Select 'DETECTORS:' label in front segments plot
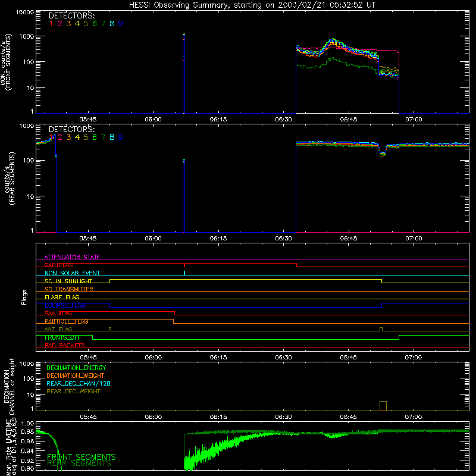This screenshot has height=476, width=476. point(71,15)
